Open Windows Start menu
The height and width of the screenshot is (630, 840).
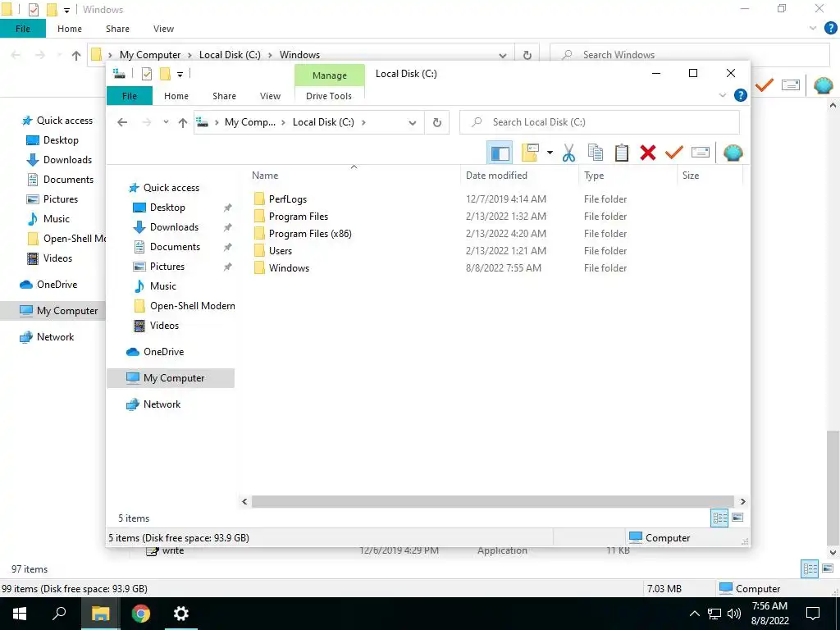coord(20,614)
